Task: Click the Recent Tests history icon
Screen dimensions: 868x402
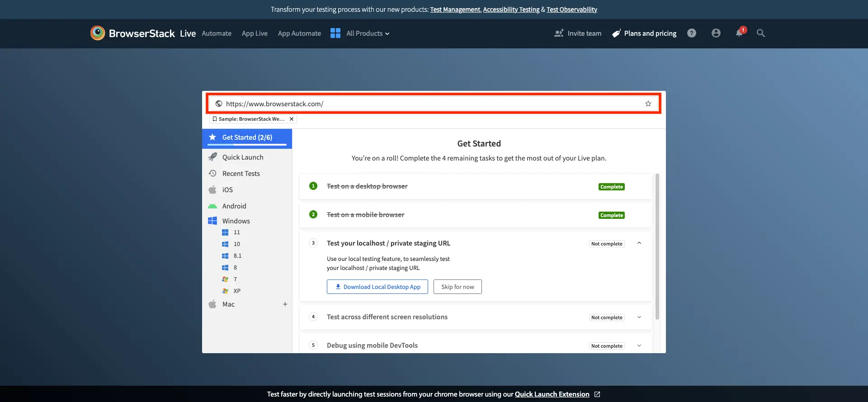Action: click(x=212, y=173)
